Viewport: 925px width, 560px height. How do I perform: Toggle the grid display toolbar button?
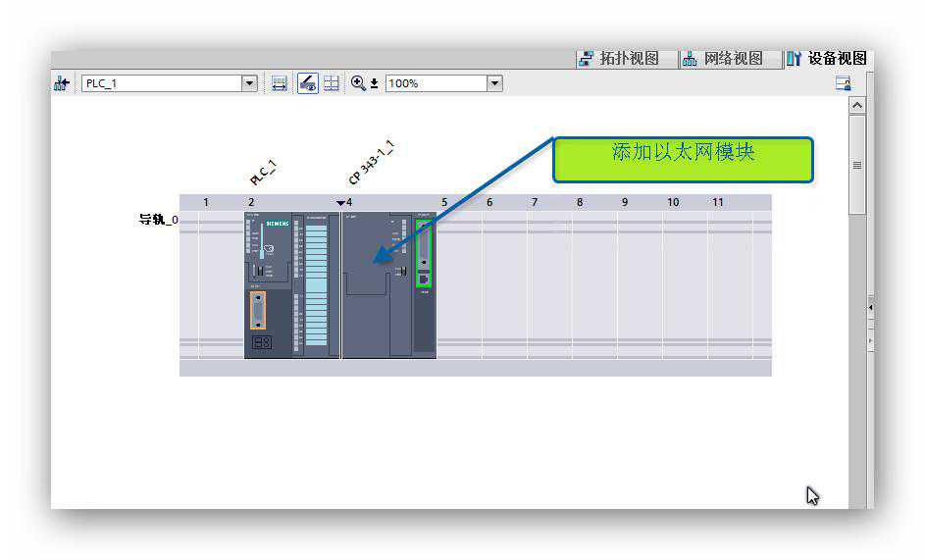tap(332, 83)
